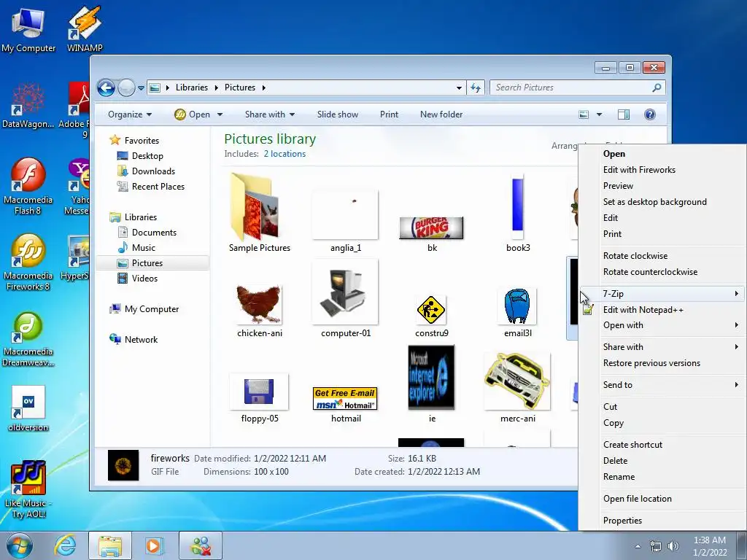
Task: Select Videos library in sidebar
Action: pyautogui.click(x=144, y=279)
